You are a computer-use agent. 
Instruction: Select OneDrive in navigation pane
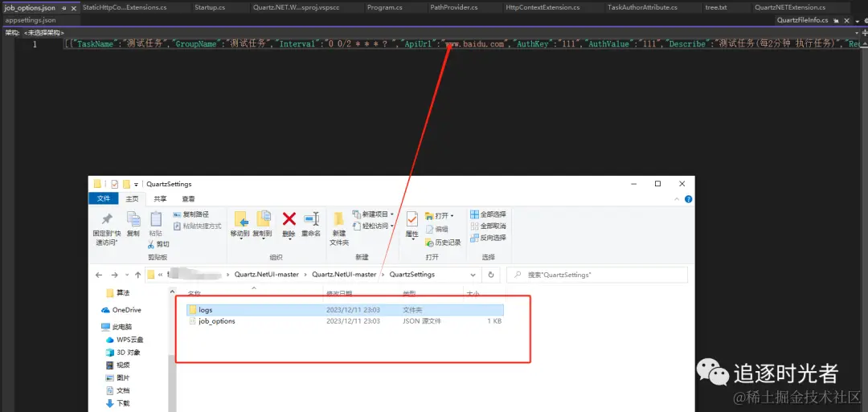click(121, 310)
